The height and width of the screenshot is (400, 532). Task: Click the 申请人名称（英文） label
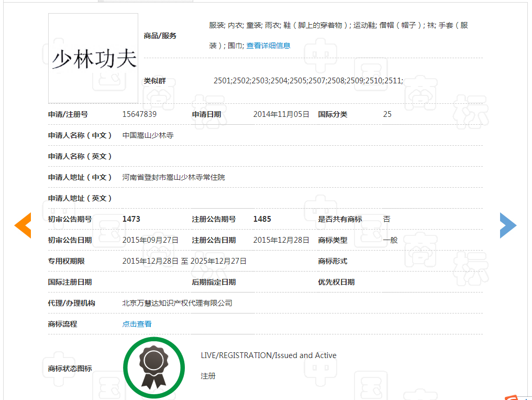click(80, 156)
